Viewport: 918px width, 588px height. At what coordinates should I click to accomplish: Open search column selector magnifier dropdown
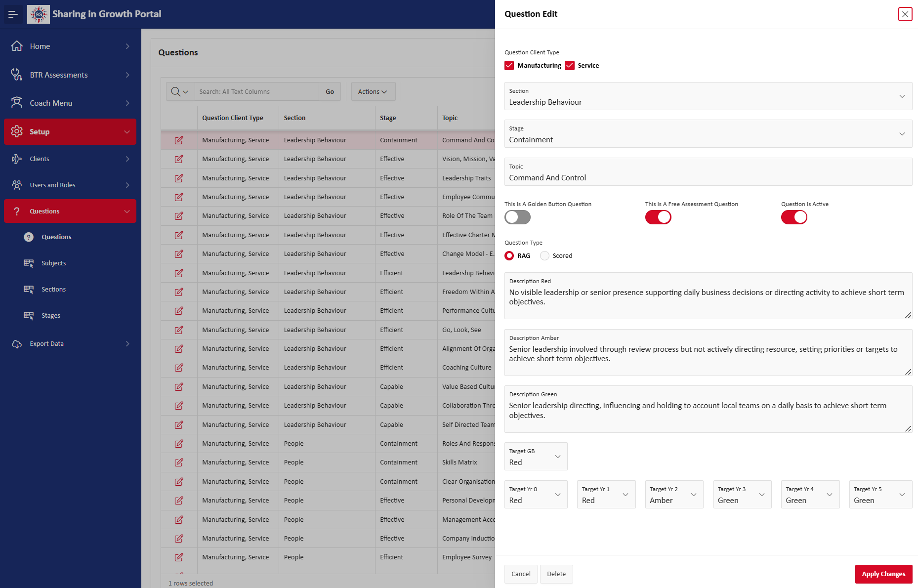click(x=180, y=92)
